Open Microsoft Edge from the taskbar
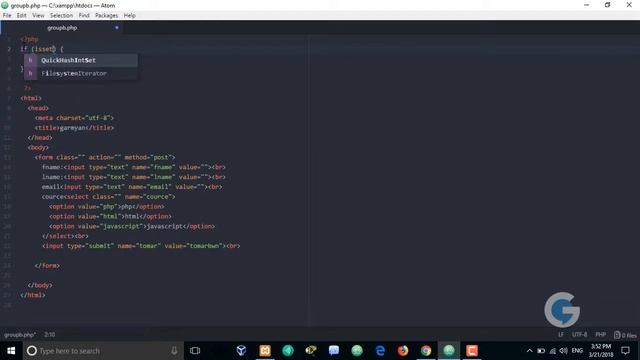The image size is (640, 360). coord(380,351)
